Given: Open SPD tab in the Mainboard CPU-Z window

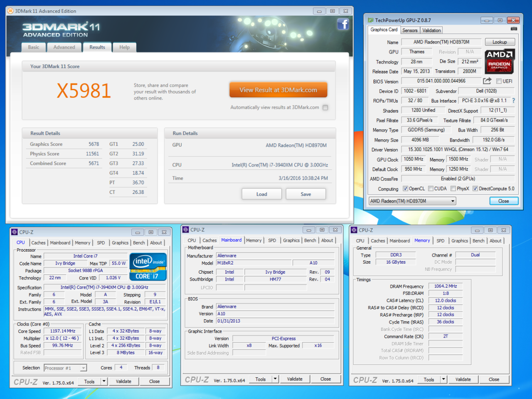Looking at the screenshot, I should coord(272,240).
